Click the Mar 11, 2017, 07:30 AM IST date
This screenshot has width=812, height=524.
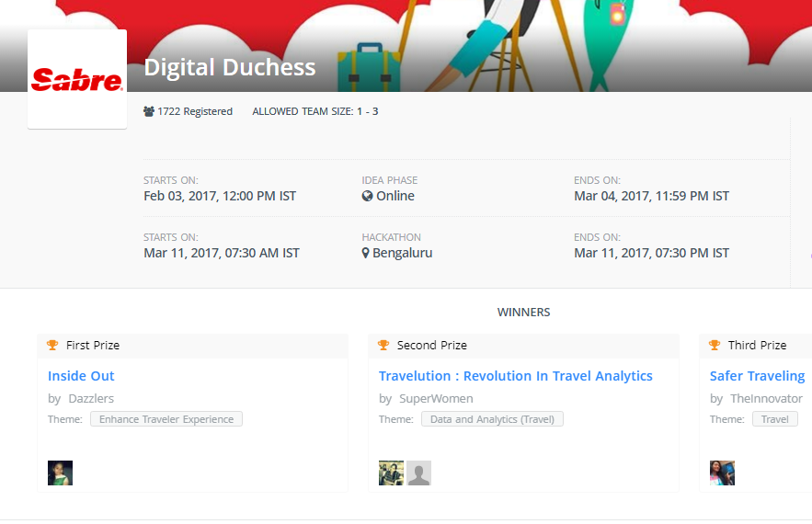pyautogui.click(x=221, y=253)
